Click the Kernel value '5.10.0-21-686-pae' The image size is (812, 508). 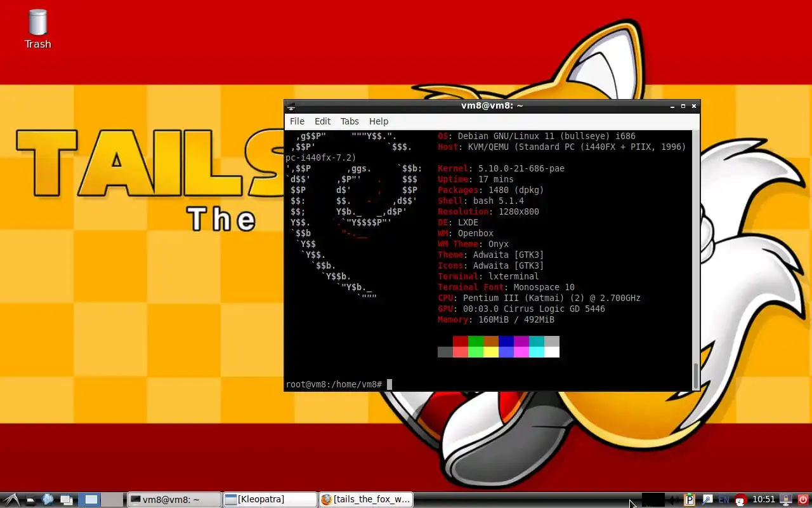click(521, 168)
